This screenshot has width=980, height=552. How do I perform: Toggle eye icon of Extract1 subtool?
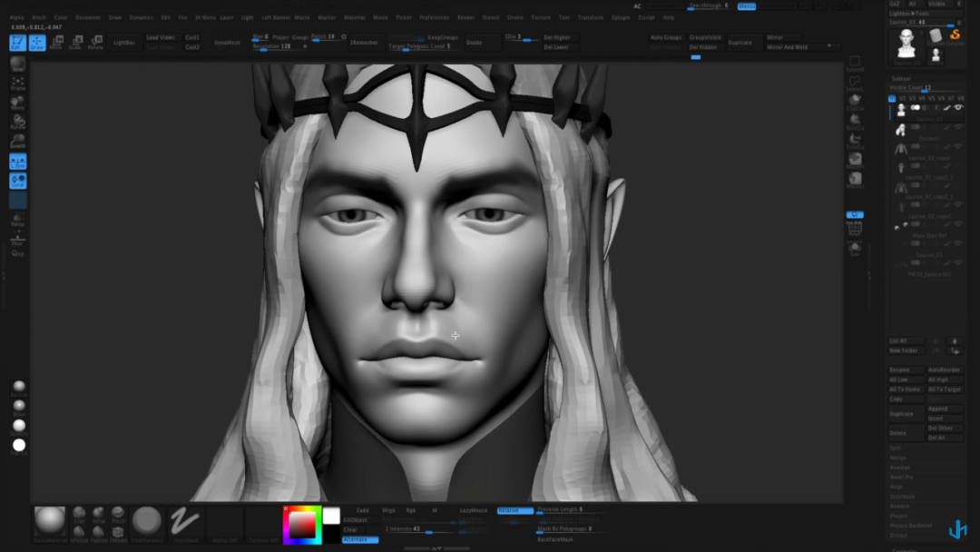958,127
